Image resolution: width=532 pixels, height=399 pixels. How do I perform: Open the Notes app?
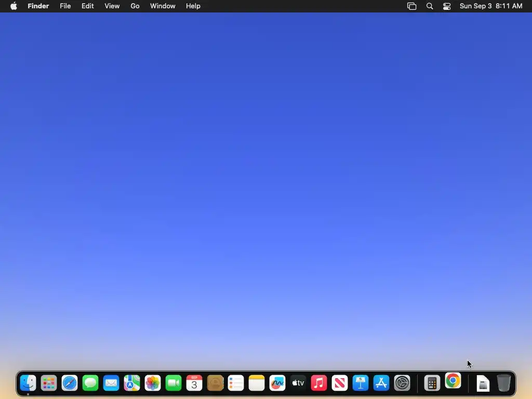point(257,383)
